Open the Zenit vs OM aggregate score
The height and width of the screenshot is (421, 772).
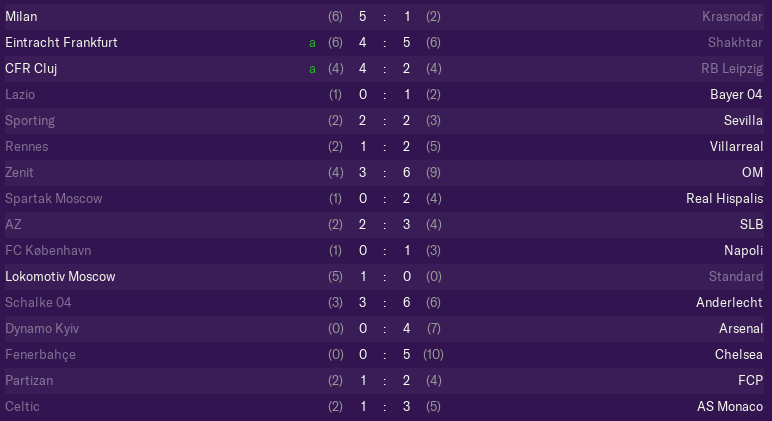(384, 173)
